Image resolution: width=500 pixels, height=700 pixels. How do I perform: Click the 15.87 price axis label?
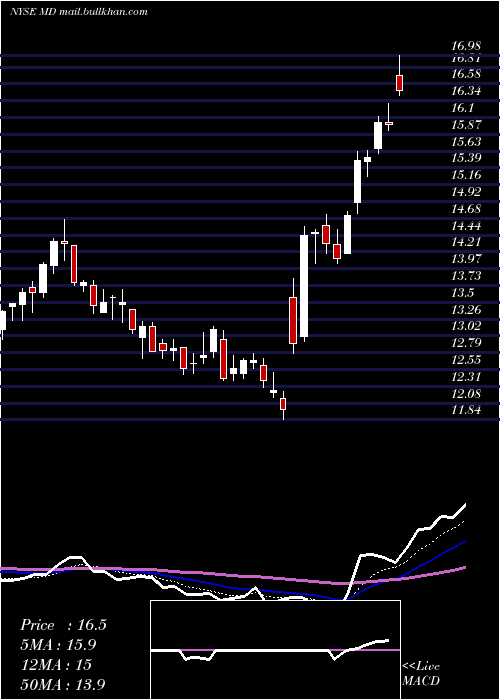pyautogui.click(x=466, y=125)
